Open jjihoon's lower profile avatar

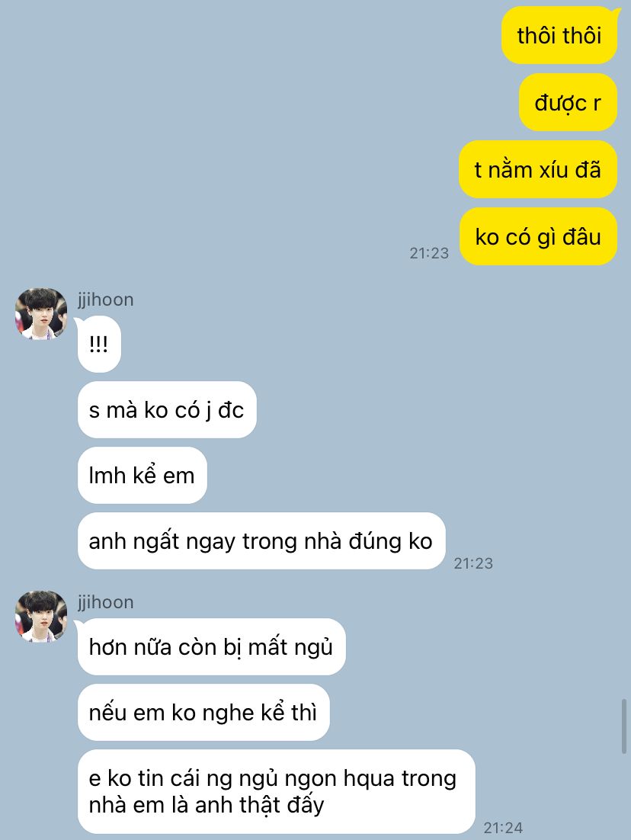click(40, 617)
